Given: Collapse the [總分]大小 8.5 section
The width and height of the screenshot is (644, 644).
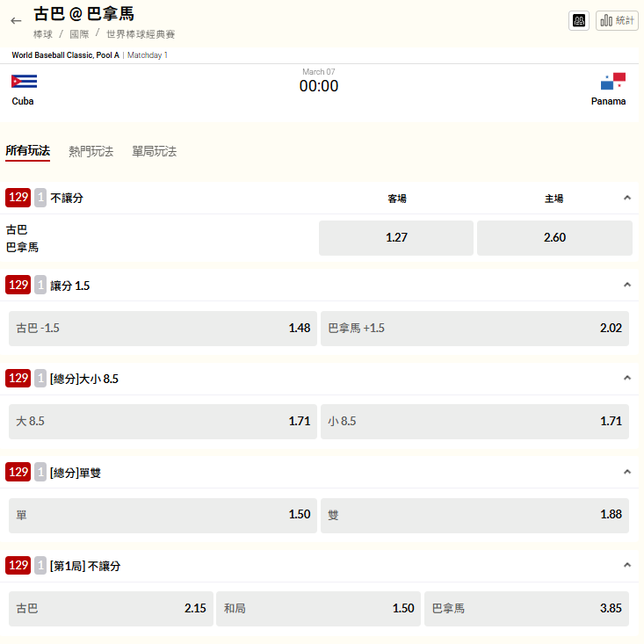Looking at the screenshot, I should coord(627,378).
